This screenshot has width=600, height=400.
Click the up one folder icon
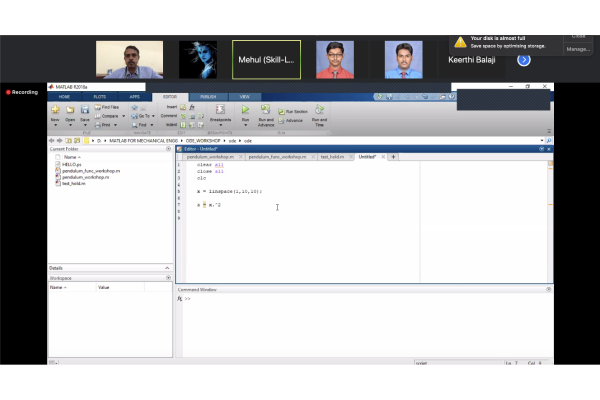tap(68, 141)
